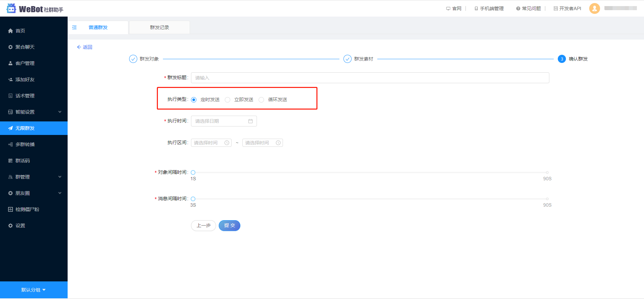Click the 常见问题 question mark icon
Screen dimensions: 644x300
[518, 8]
